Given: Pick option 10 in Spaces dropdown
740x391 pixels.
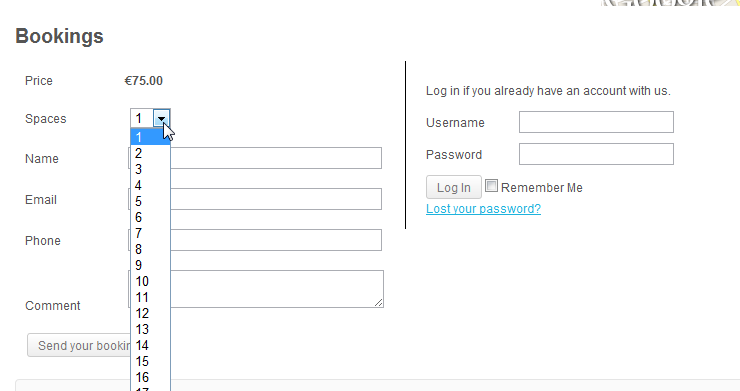Looking at the screenshot, I should (150, 281).
